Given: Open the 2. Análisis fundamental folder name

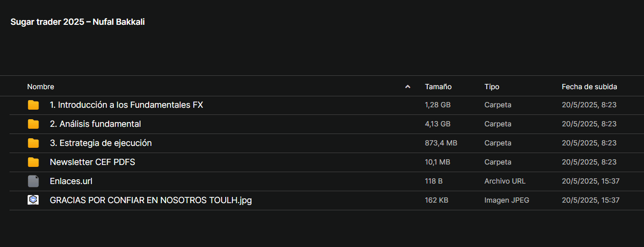Looking at the screenshot, I should (x=95, y=124).
